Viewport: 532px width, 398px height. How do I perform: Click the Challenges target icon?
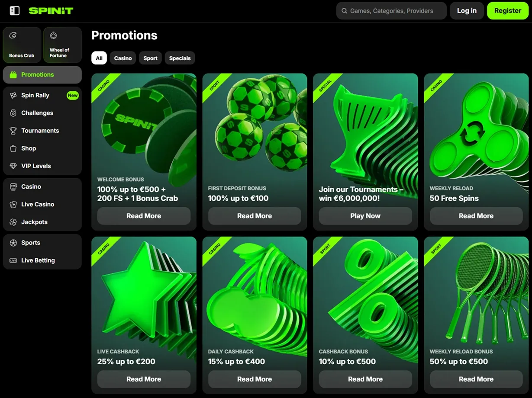(13, 113)
